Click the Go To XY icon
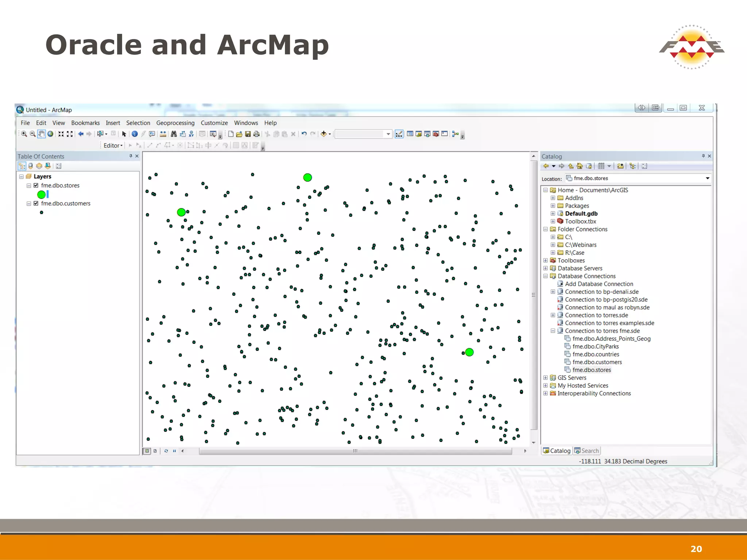Image resolution: width=747 pixels, height=560 pixels. point(191,134)
